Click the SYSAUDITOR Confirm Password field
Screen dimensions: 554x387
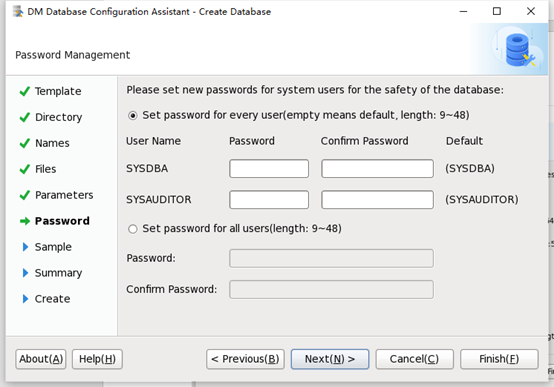pos(377,200)
